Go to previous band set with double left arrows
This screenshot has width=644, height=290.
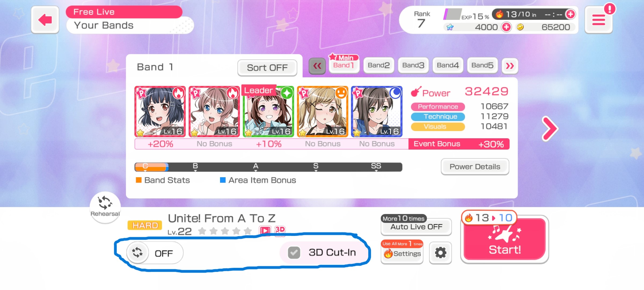click(317, 66)
